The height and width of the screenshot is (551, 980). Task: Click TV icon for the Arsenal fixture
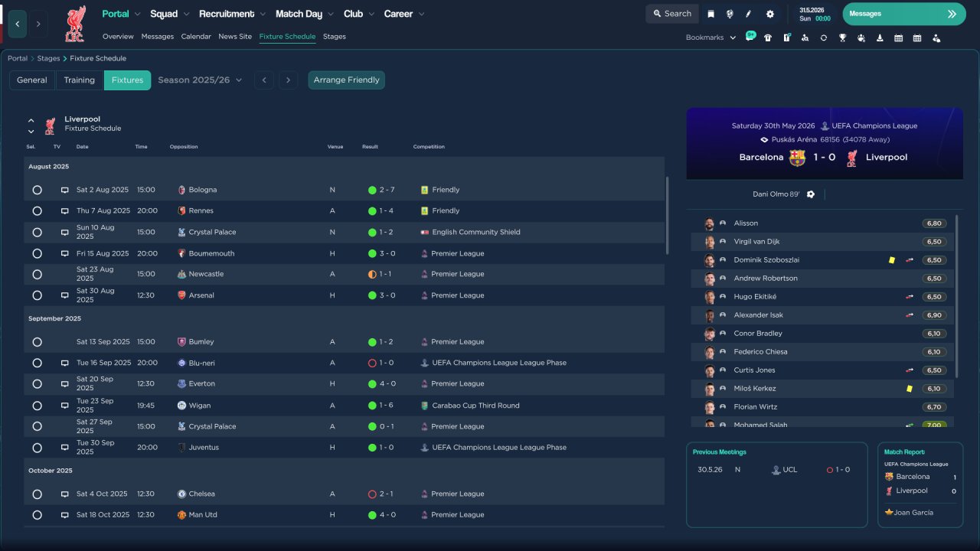[65, 295]
